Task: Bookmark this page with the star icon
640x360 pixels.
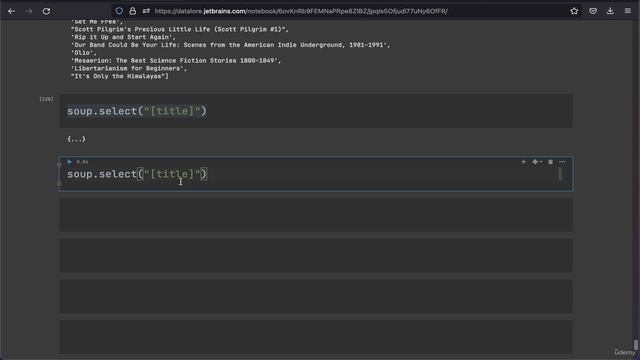Action: pos(574,11)
